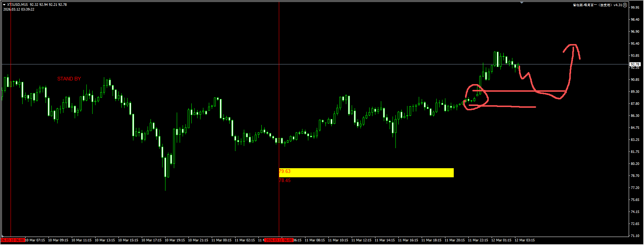Click the gray chart shift triangle marker
Viewport: 644px width, 245px height.
(522, 3)
